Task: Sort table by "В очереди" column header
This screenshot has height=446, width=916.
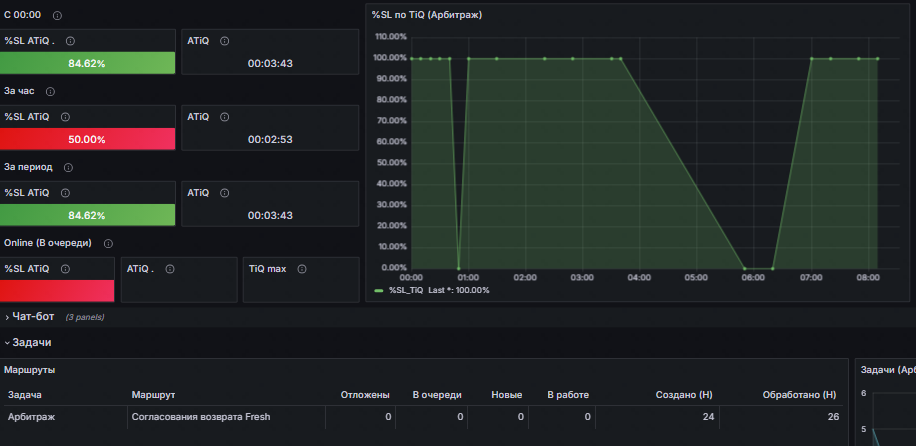Action: pyautogui.click(x=438, y=395)
